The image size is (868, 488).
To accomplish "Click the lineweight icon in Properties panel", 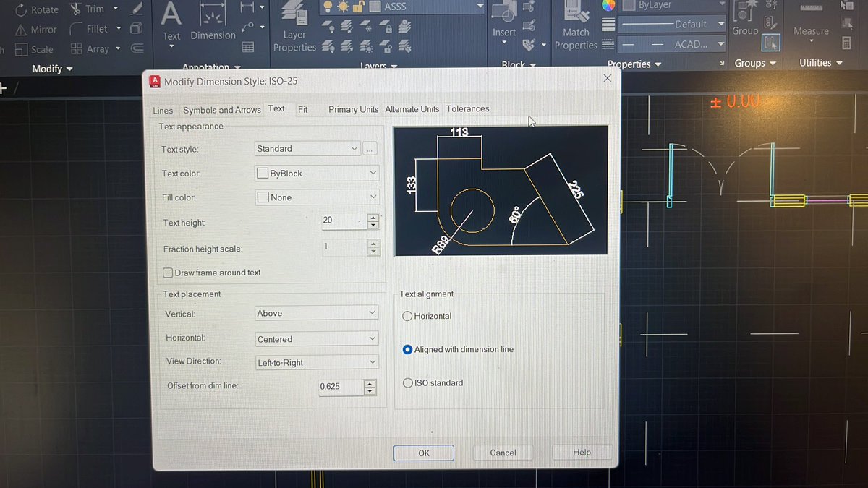I will click(608, 24).
